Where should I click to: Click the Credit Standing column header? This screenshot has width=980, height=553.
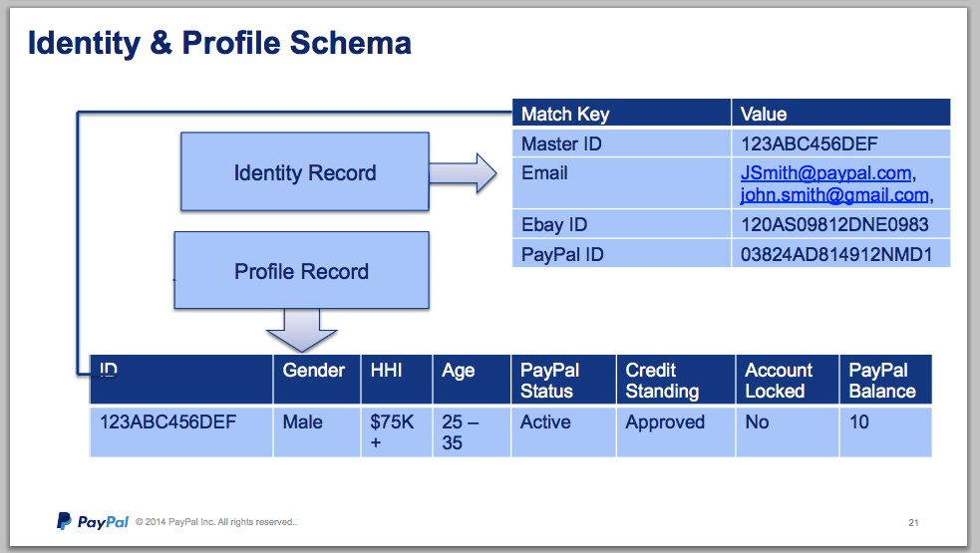662,381
